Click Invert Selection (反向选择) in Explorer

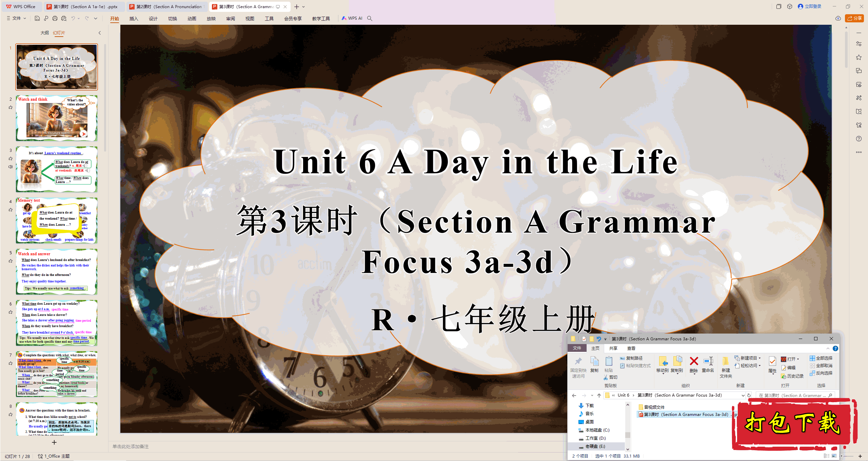821,373
